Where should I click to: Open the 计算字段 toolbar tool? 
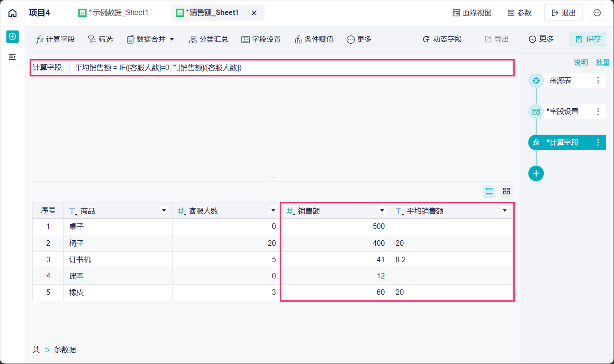click(x=55, y=39)
